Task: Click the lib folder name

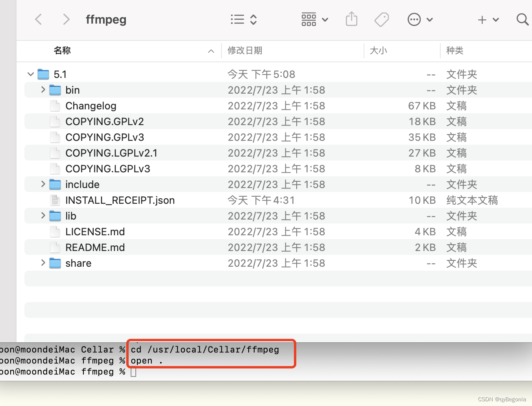Action: 71,216
